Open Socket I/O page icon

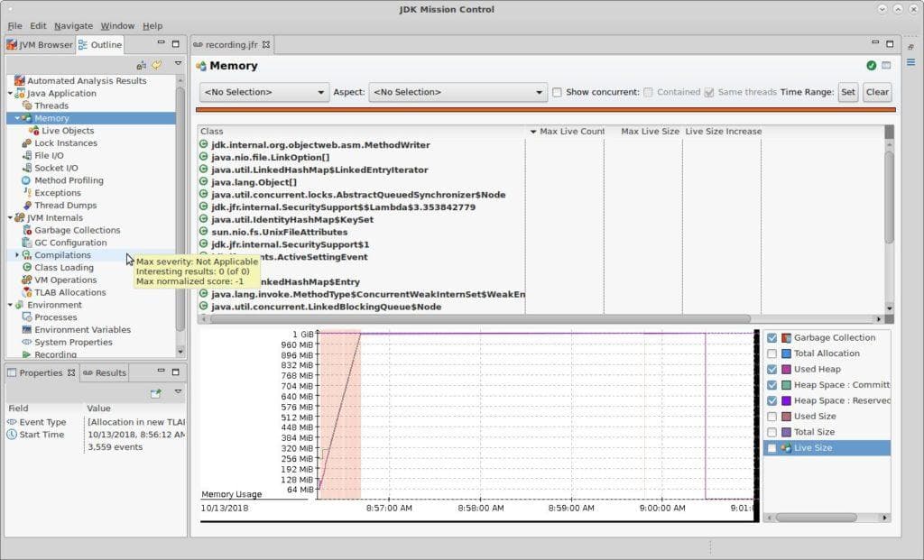[26, 168]
